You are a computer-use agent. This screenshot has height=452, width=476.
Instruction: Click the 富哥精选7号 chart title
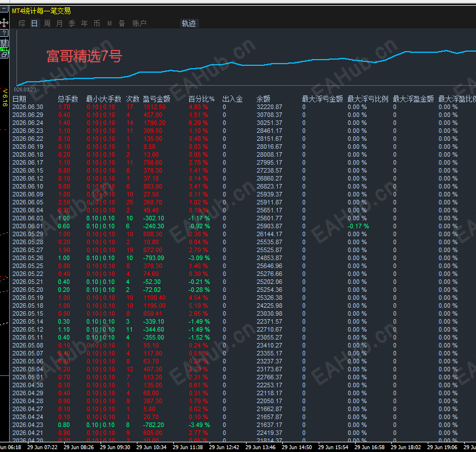tap(85, 56)
